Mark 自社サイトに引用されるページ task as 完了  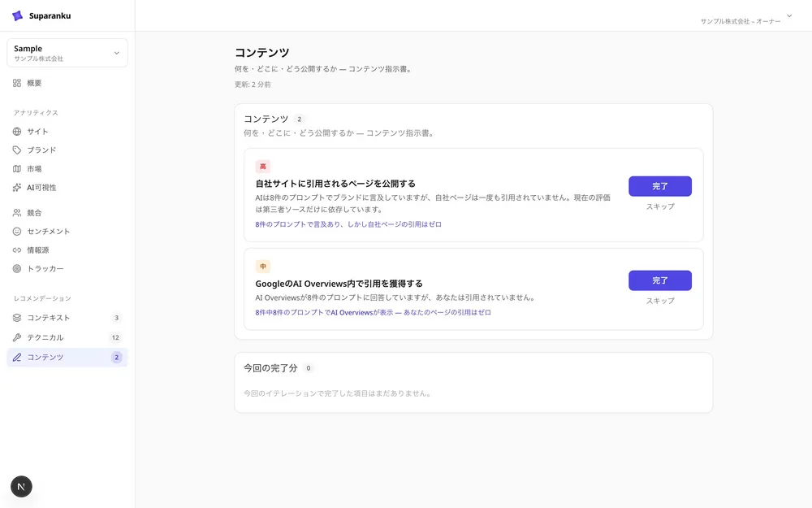pyautogui.click(x=659, y=186)
